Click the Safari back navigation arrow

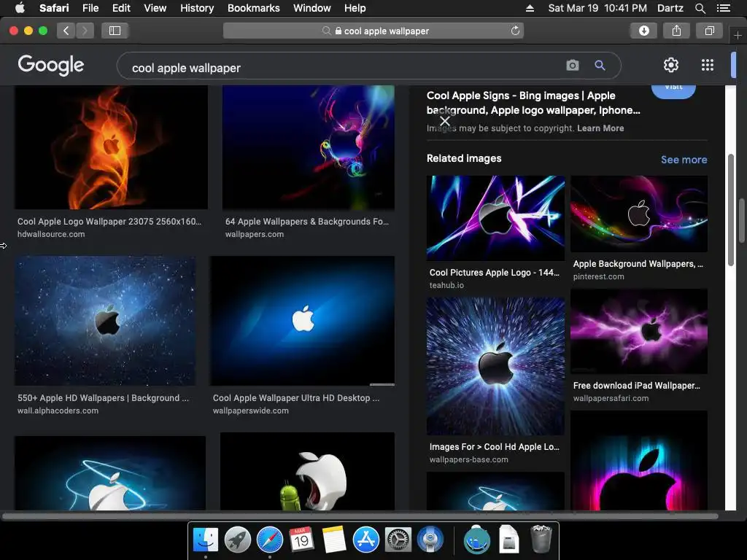point(66,31)
